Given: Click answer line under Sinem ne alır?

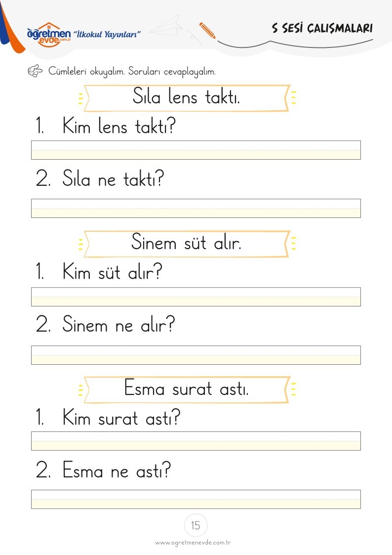Looking at the screenshot, I should pyautogui.click(x=196, y=355).
